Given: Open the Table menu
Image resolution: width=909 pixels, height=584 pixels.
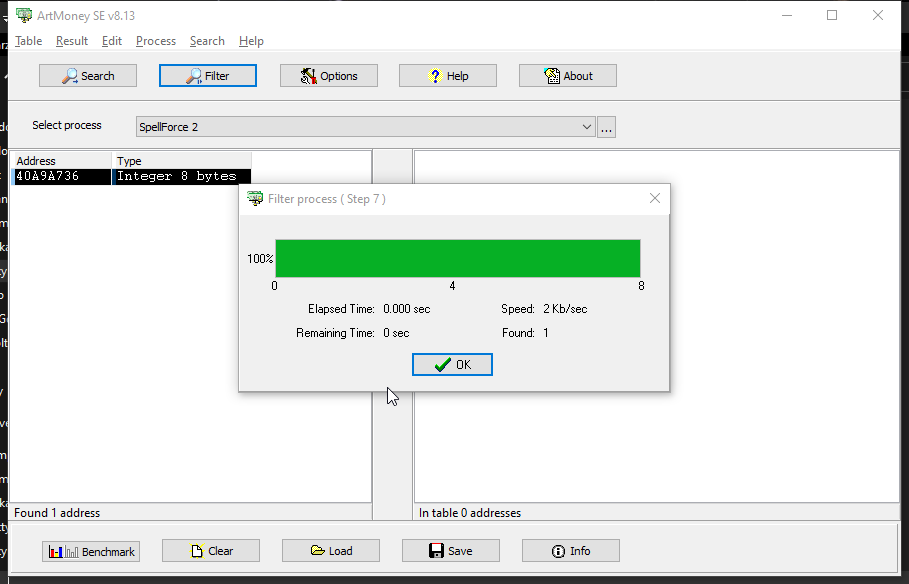Looking at the screenshot, I should [28, 41].
